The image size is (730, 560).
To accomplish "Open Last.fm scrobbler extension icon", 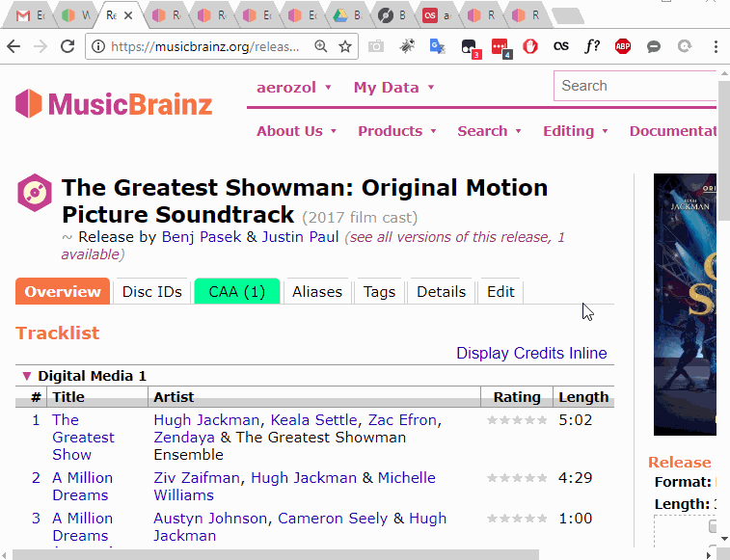I will pyautogui.click(x=561, y=45).
